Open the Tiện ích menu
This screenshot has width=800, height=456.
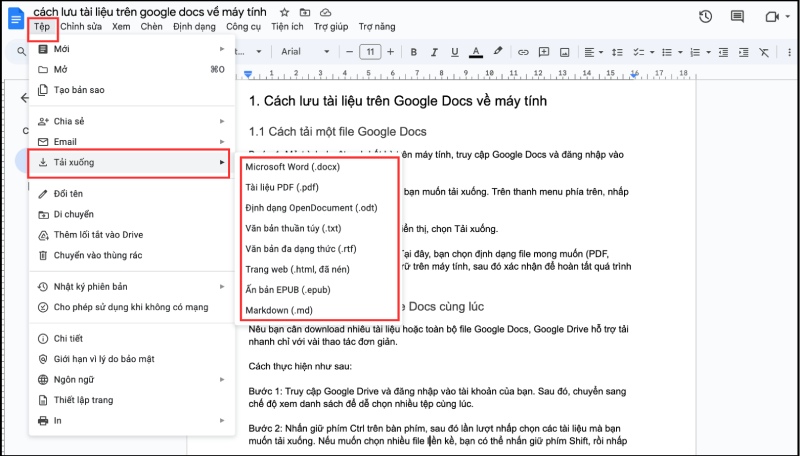[287, 27]
